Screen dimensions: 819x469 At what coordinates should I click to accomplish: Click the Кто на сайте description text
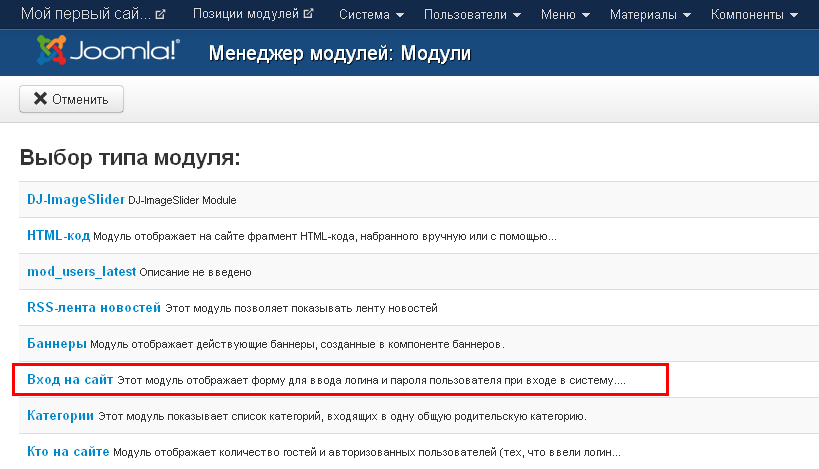[367, 453]
